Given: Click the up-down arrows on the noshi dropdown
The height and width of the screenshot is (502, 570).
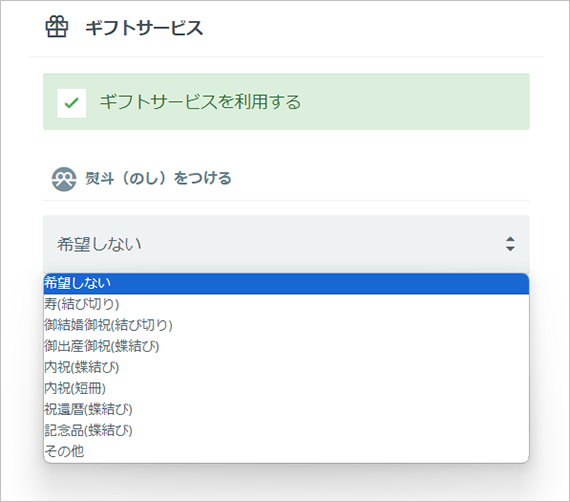Looking at the screenshot, I should click(510, 244).
